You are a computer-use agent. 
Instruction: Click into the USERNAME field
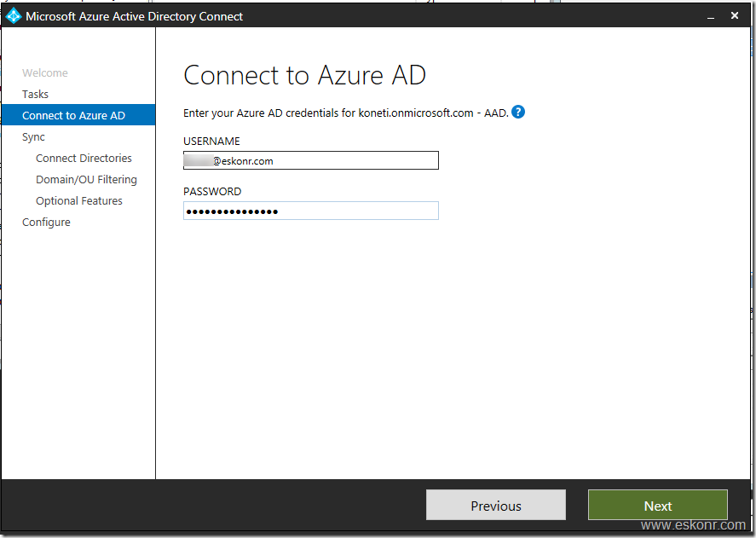311,160
